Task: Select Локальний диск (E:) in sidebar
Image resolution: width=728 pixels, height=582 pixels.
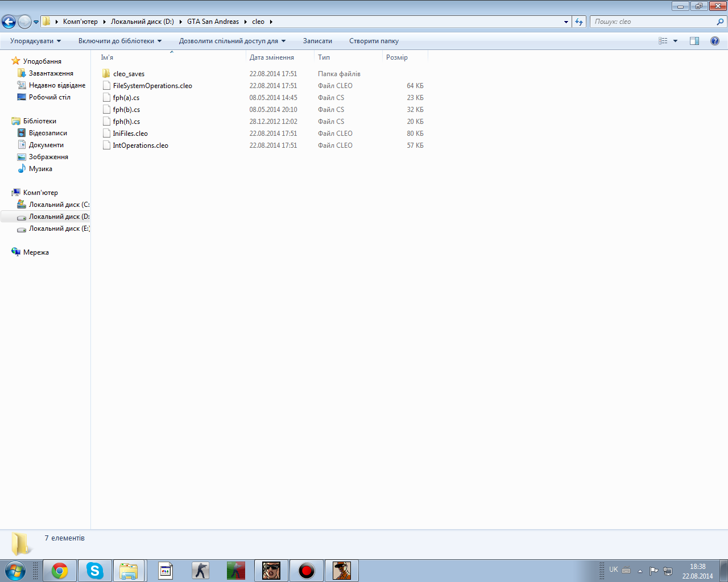Action: click(59, 228)
